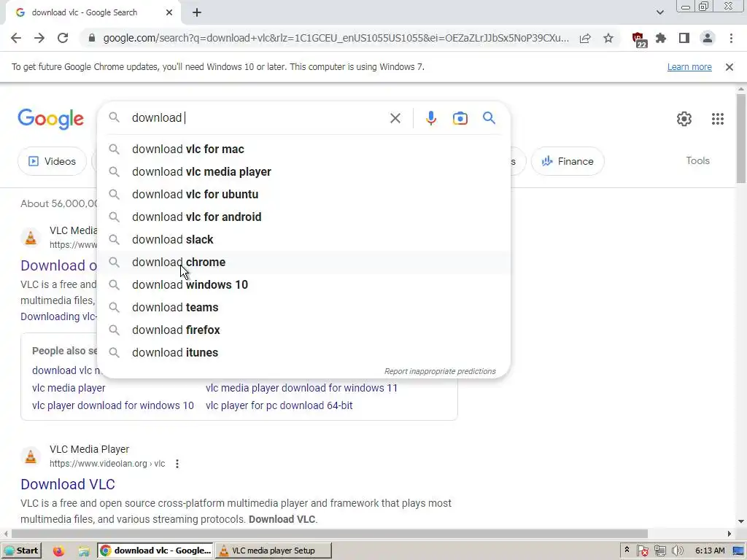Open the Download VLC result link

68,484
